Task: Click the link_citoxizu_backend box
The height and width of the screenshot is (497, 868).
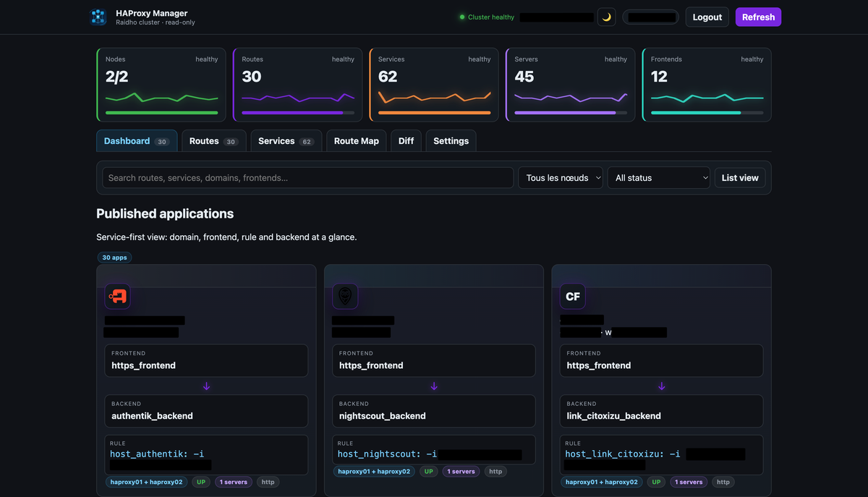Action: 662,411
